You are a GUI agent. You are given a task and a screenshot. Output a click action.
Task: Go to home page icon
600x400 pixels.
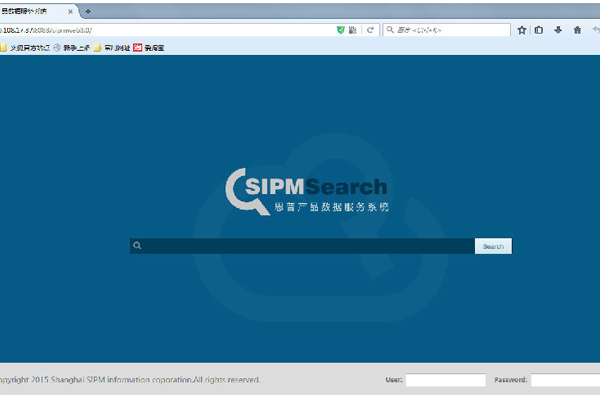[x=577, y=30]
